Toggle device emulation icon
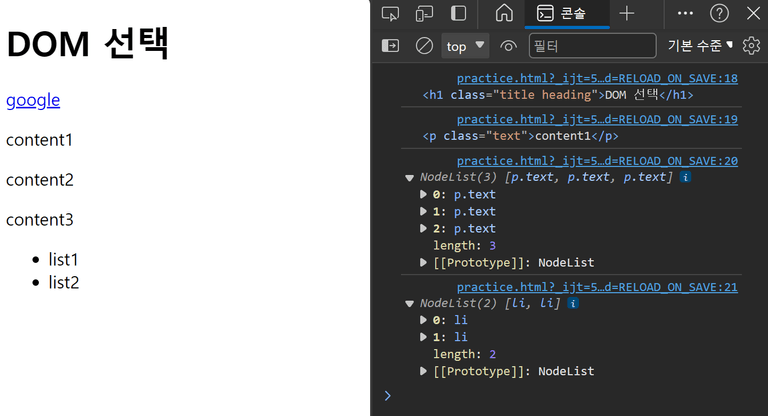 [x=424, y=14]
